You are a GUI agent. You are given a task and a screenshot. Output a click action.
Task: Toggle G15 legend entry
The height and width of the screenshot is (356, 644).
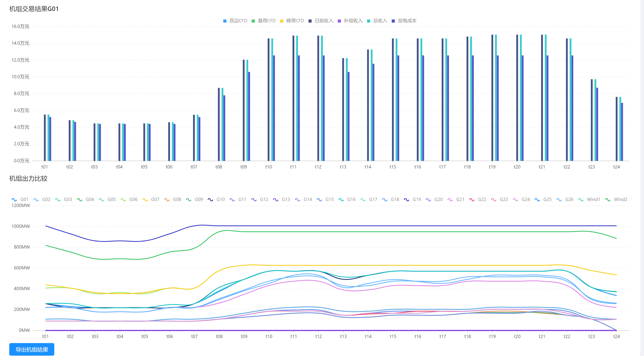pyautogui.click(x=325, y=200)
